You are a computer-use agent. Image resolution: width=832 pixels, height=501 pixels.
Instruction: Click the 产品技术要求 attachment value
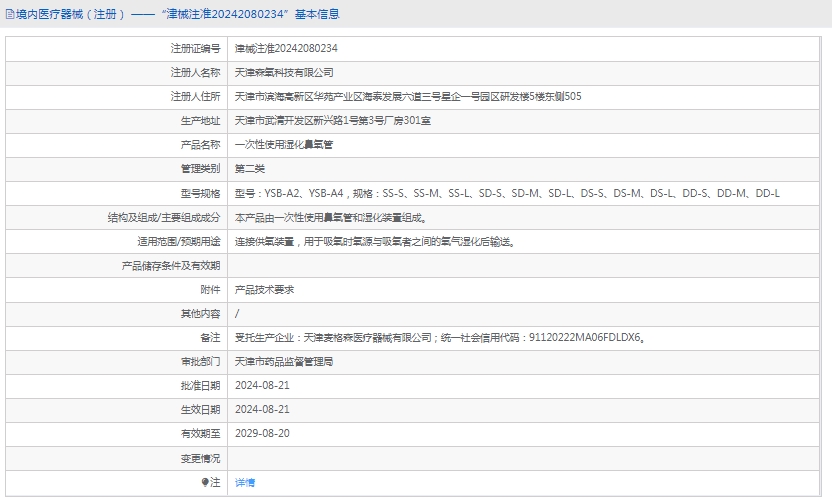(x=264, y=289)
